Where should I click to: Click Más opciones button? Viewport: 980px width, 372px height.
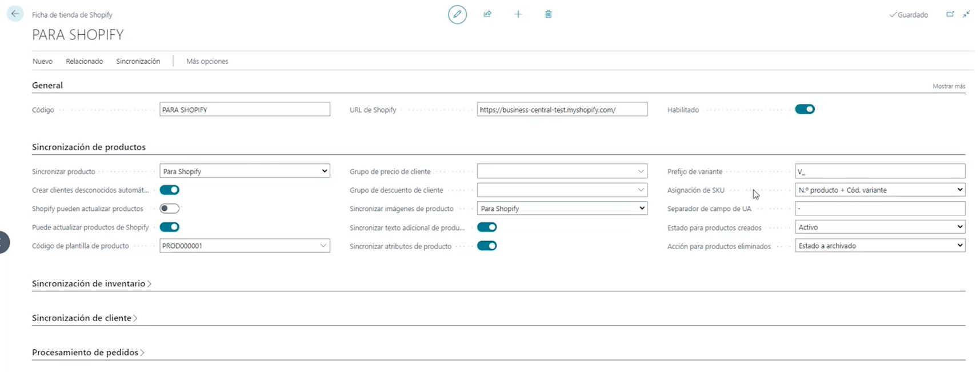tap(207, 61)
